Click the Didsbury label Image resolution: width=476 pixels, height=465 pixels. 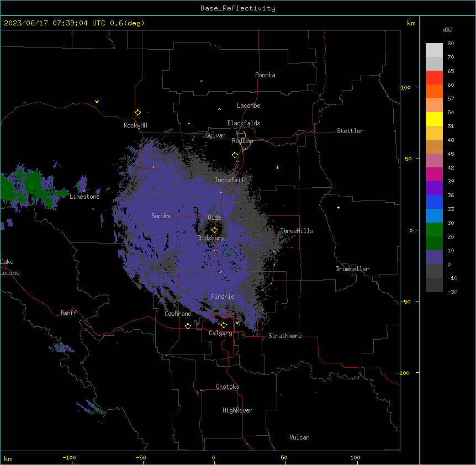[211, 238]
